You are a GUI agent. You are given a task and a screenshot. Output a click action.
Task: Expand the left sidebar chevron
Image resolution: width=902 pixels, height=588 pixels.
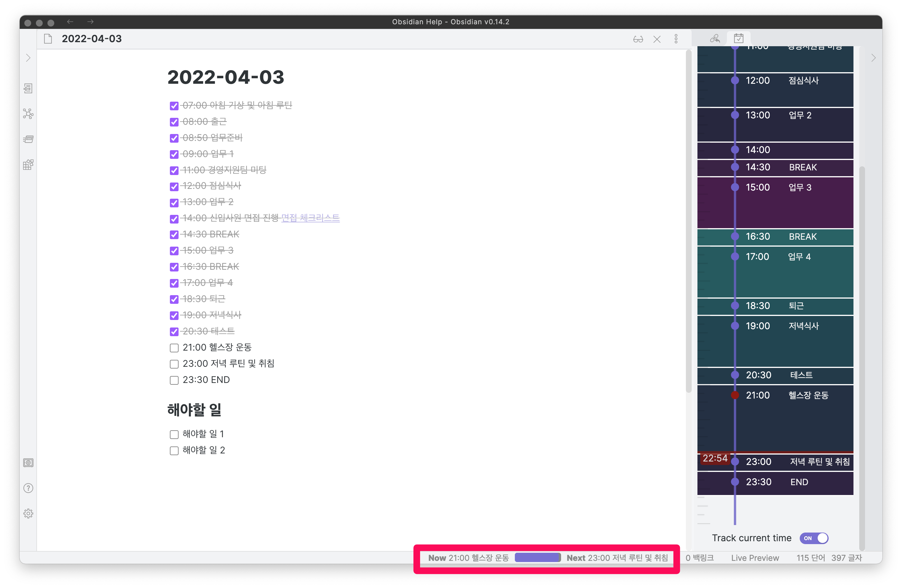pos(28,58)
